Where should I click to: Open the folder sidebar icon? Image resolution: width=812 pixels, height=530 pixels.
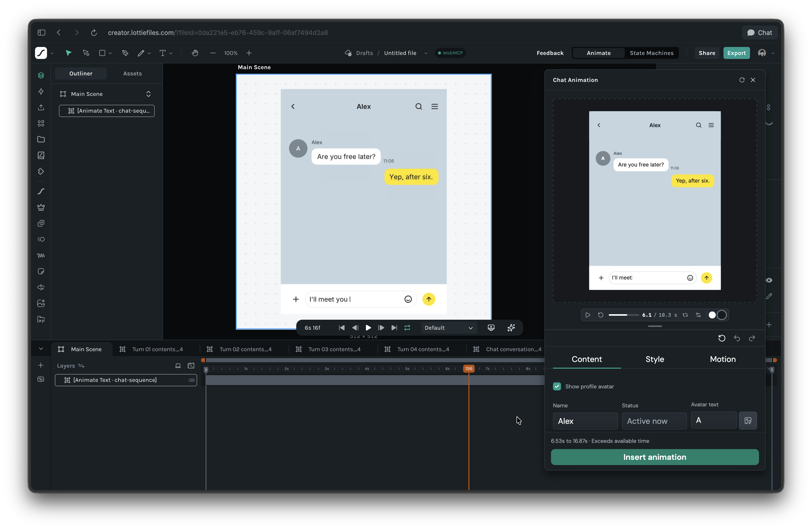point(41,139)
